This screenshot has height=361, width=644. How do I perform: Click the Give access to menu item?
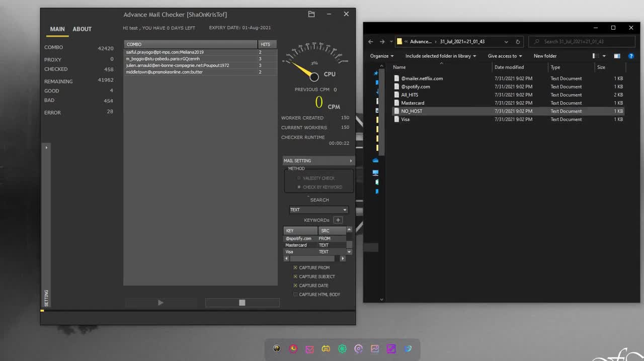click(505, 56)
